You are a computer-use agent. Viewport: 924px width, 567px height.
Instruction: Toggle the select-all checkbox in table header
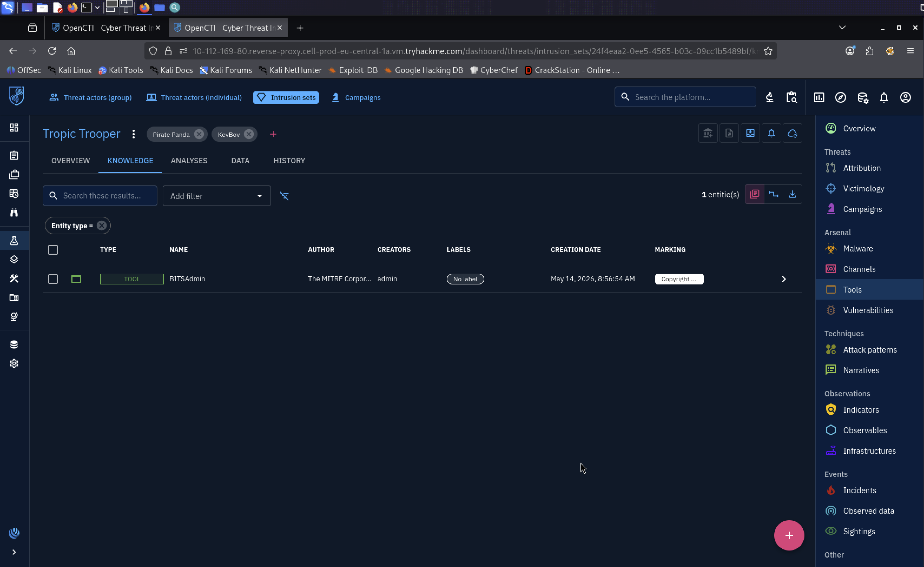(53, 250)
